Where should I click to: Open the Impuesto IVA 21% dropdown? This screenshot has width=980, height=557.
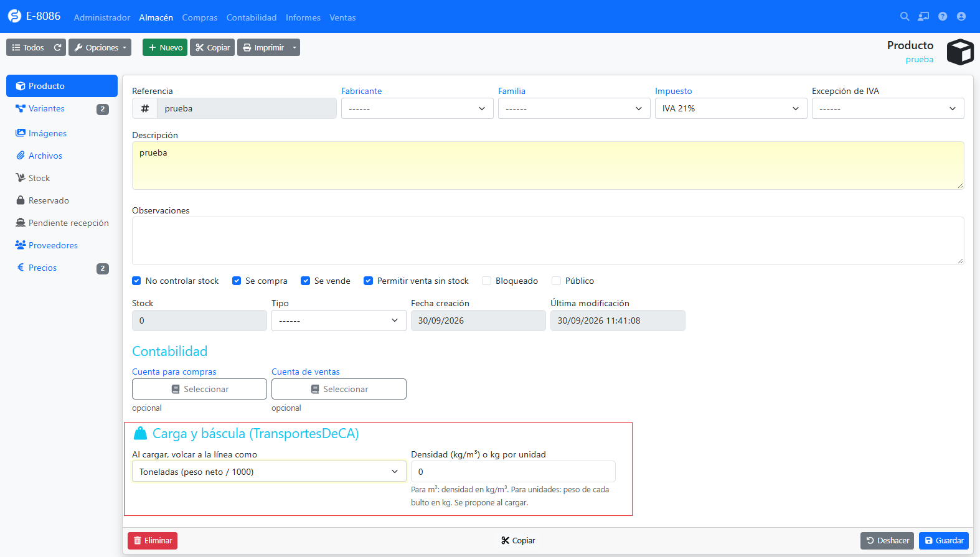(x=731, y=108)
